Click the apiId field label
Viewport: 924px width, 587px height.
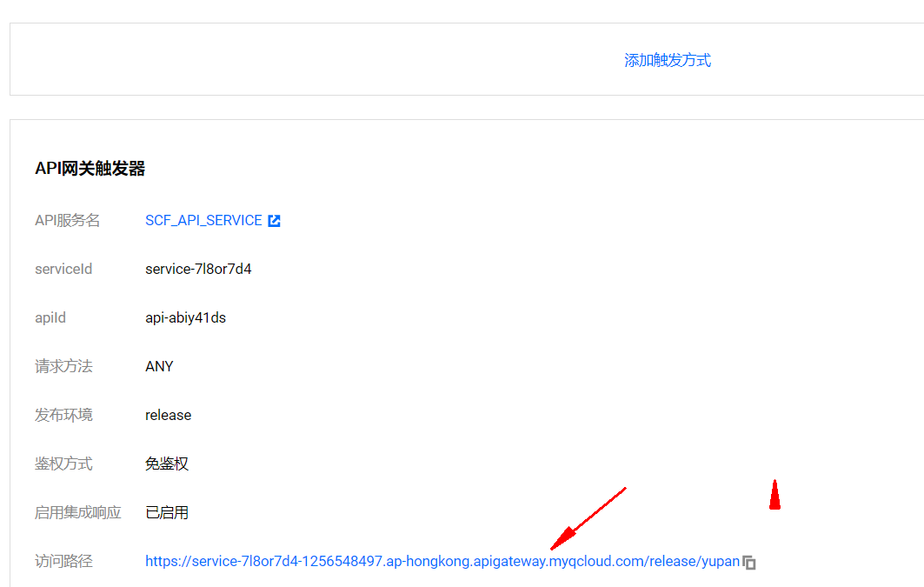[x=50, y=318]
